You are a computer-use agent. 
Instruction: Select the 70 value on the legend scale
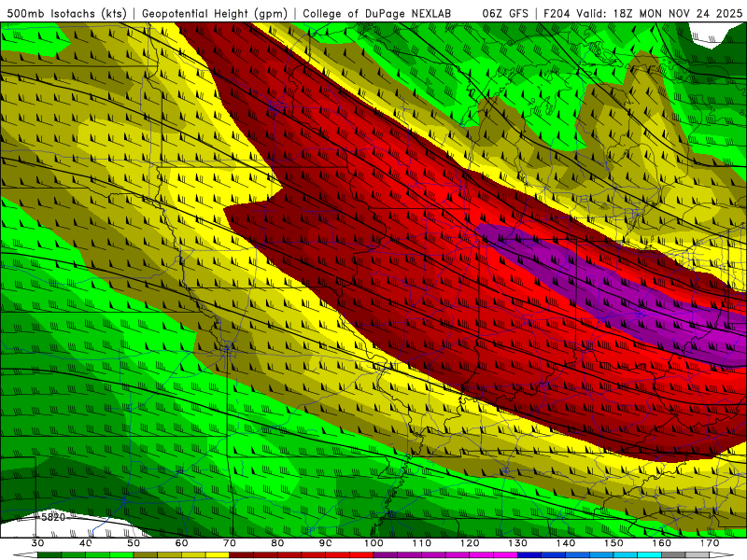tap(230, 543)
